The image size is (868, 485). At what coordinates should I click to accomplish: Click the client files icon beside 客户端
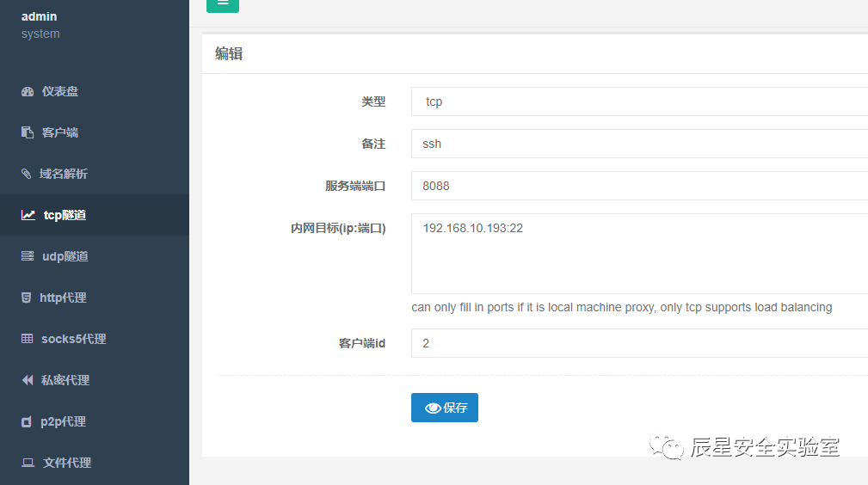point(28,132)
